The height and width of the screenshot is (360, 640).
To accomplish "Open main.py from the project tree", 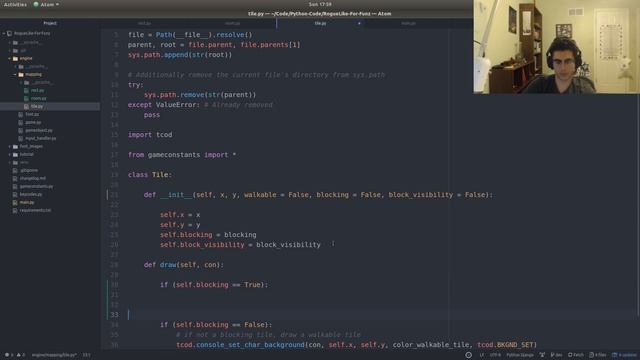I will click(27, 202).
